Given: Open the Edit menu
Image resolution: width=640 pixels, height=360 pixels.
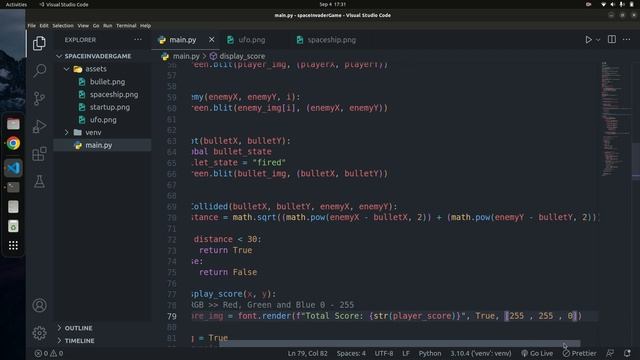Looking at the screenshot, I should [x=44, y=25].
